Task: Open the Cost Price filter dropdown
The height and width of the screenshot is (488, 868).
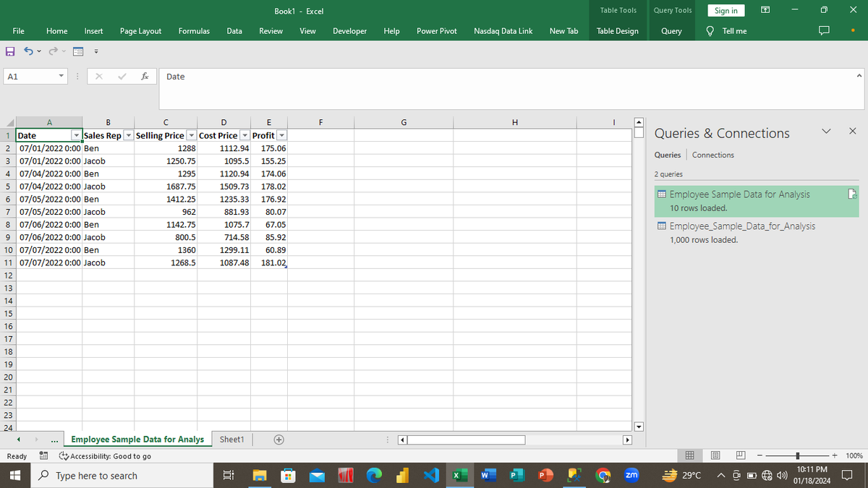Action: point(244,136)
